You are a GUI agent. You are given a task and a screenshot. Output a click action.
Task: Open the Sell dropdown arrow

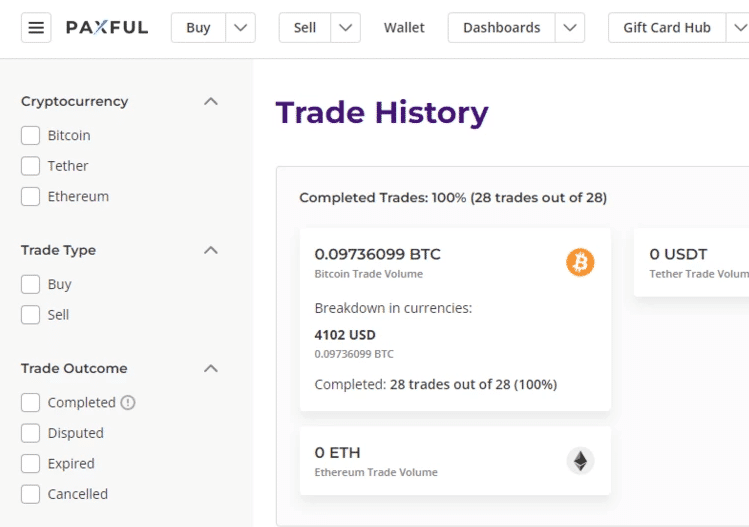pos(345,28)
